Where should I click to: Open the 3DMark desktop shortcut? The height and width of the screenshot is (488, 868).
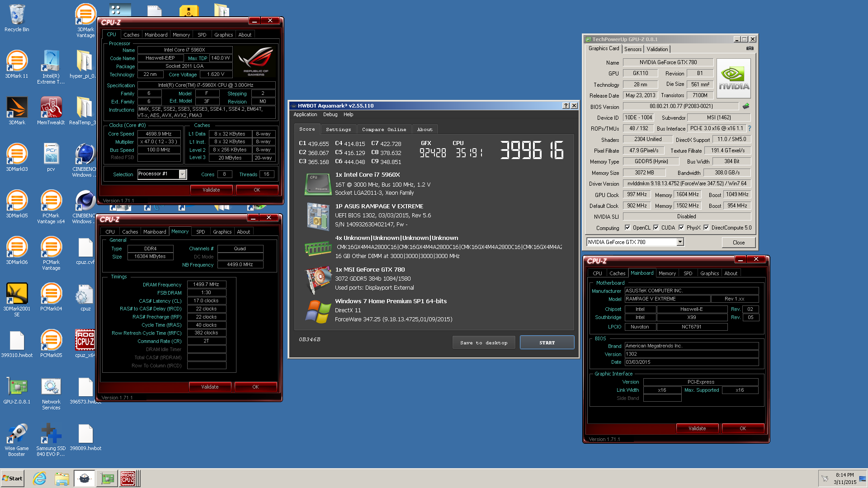tap(17, 111)
